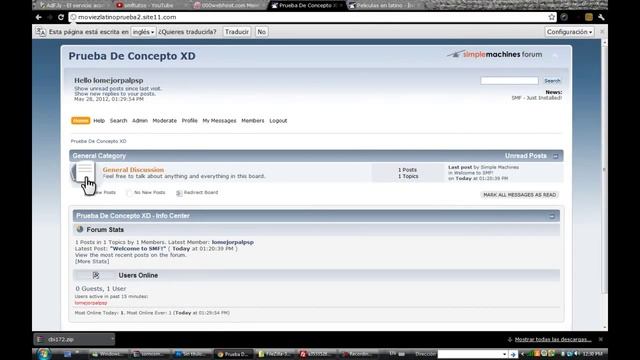Click Show unread posts since last visit

[118, 89]
